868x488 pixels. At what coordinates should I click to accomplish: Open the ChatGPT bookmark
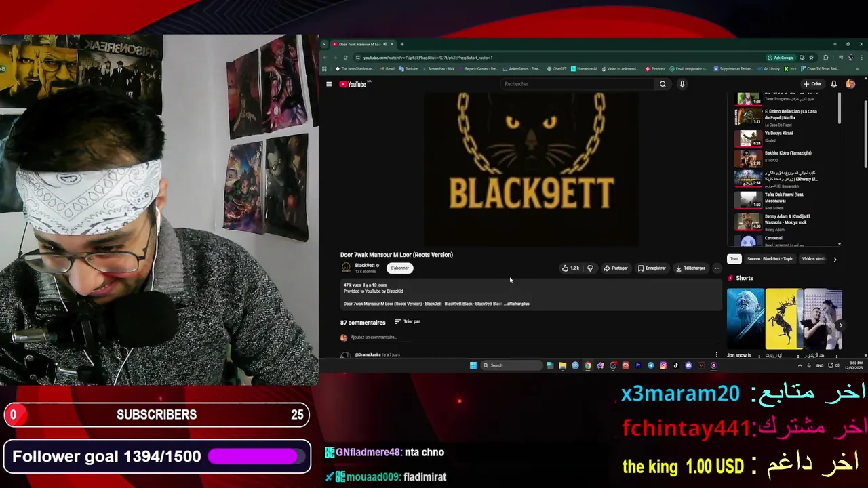pos(557,69)
